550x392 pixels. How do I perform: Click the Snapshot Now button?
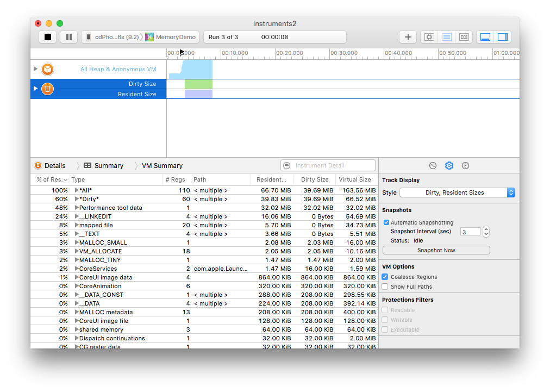(436, 250)
